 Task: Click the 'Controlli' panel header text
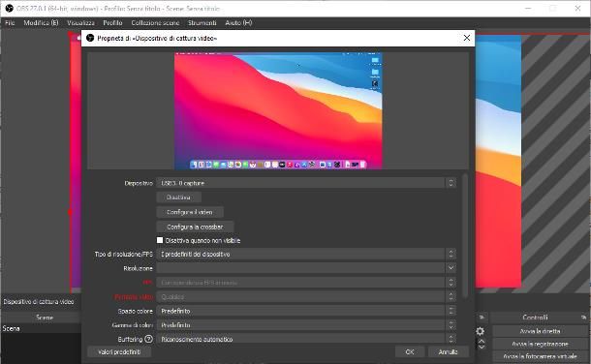pyautogui.click(x=535, y=318)
